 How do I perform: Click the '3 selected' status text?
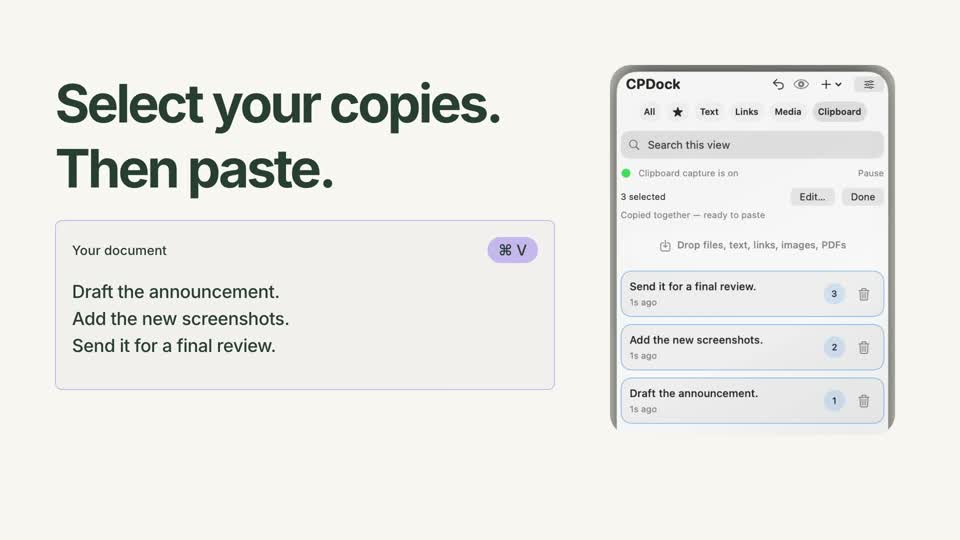click(x=643, y=197)
